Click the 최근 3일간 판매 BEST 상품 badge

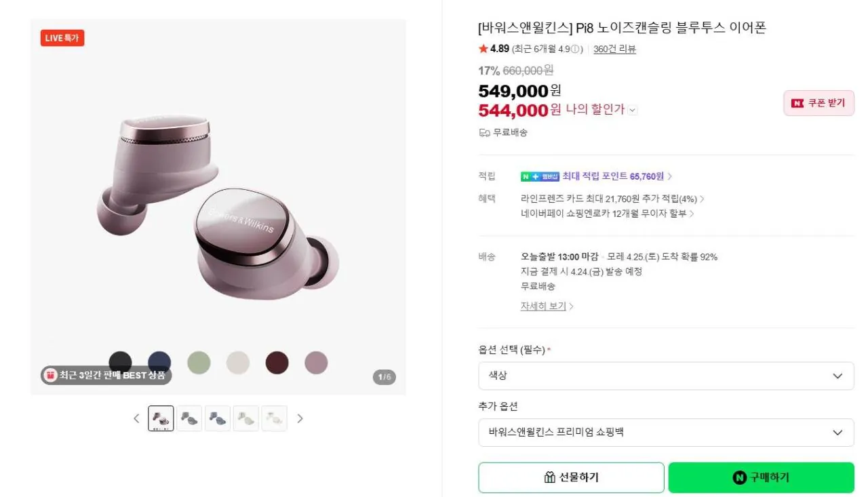tap(106, 375)
